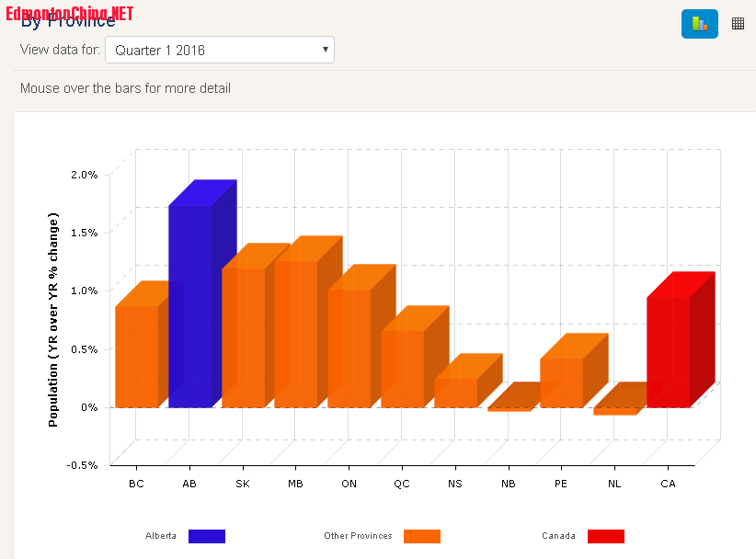The height and width of the screenshot is (559, 756).
Task: Switch to table grid view icon
Action: [738, 24]
